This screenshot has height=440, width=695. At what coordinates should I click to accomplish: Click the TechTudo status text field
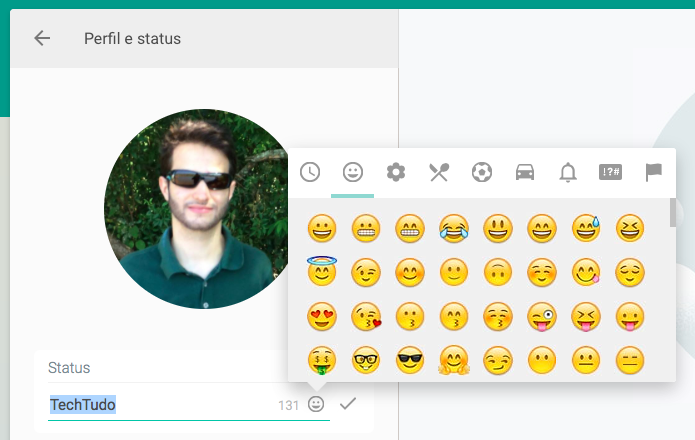pos(162,405)
